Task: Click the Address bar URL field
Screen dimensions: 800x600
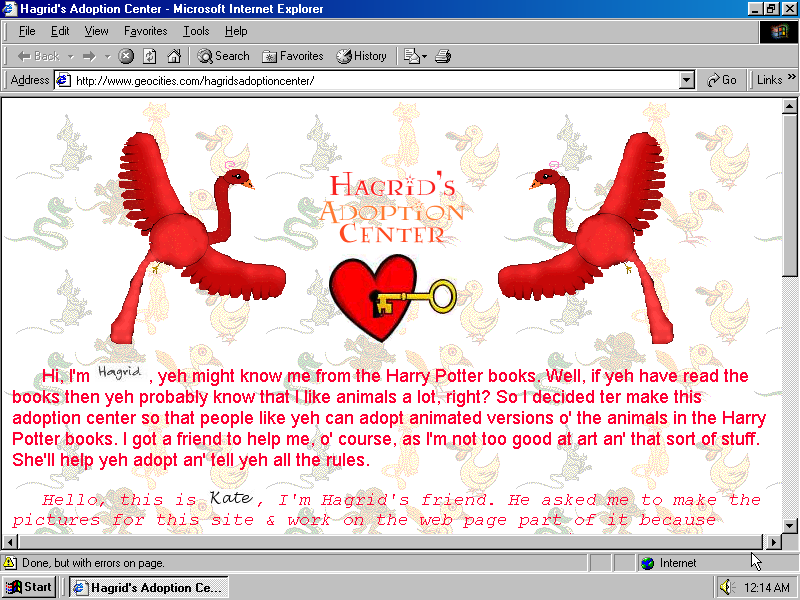Action: [370, 80]
